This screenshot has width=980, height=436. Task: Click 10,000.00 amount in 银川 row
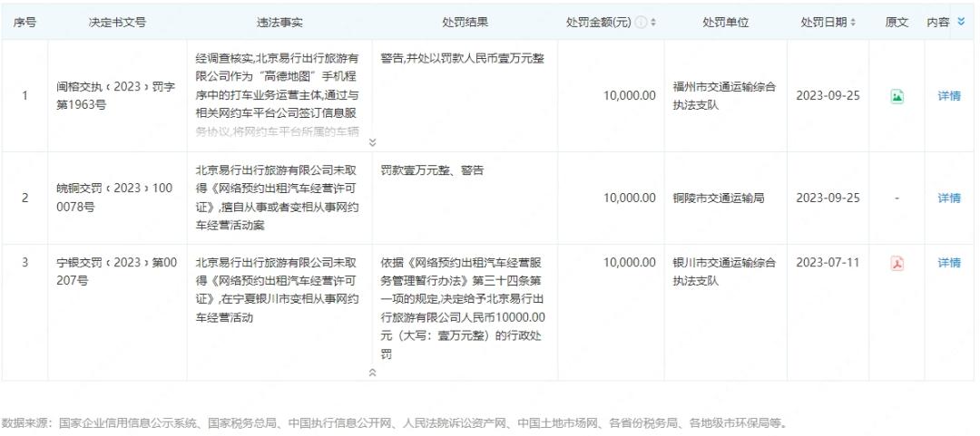pyautogui.click(x=630, y=263)
